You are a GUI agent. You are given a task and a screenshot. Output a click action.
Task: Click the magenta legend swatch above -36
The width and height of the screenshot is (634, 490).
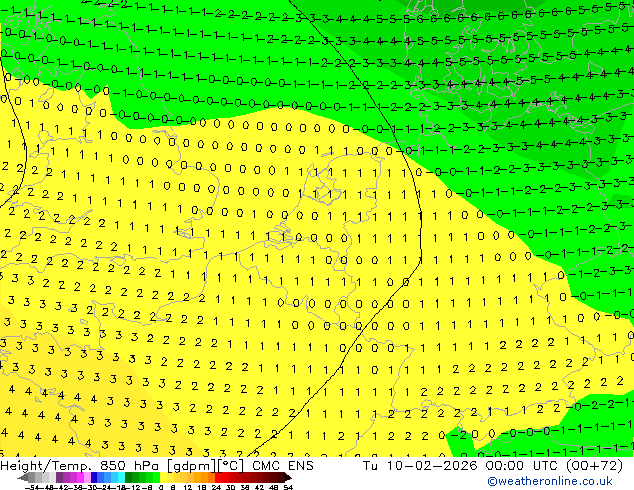coord(80,477)
